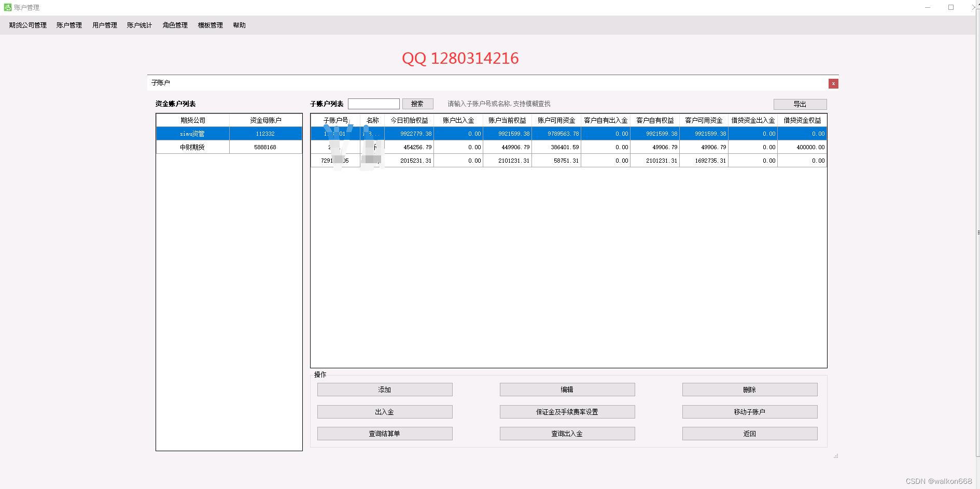980x489 pixels.
Task: Select the simu资管 row in account list
Action: click(229, 134)
